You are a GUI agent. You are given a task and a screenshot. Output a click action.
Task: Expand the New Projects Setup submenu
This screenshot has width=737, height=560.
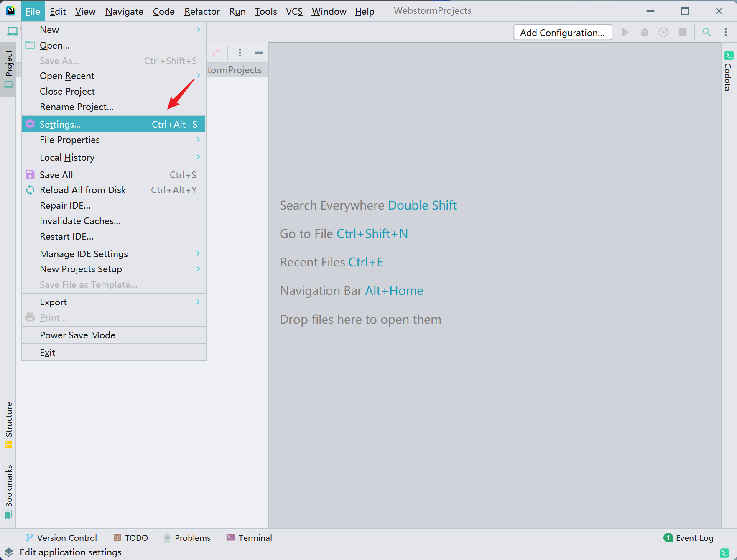tap(114, 269)
